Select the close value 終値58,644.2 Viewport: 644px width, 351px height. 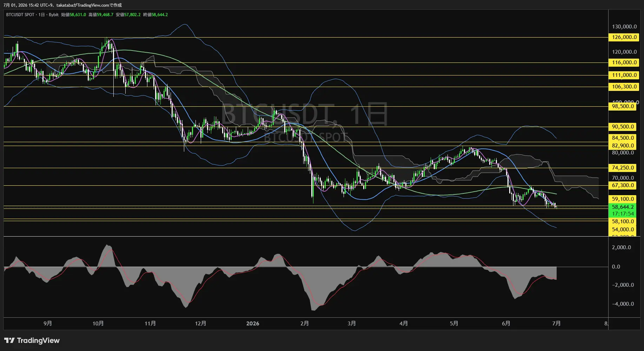(x=155, y=15)
